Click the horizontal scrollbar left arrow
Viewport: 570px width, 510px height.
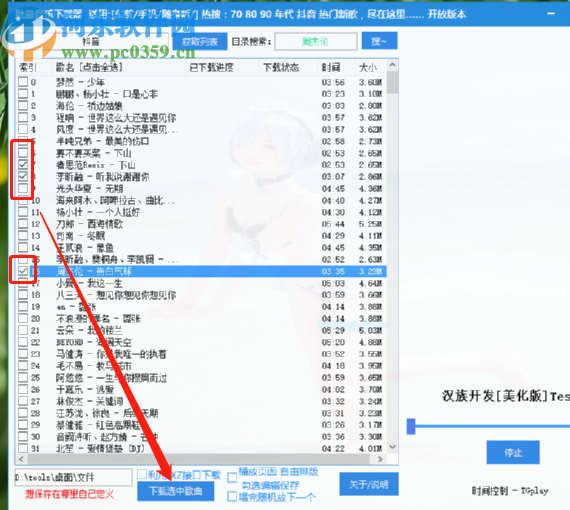21,459
